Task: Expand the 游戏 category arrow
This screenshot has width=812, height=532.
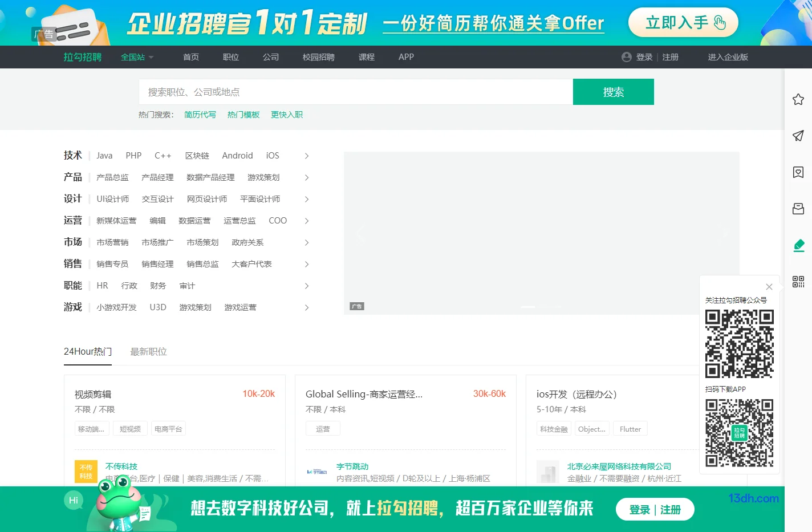Action: tap(307, 307)
